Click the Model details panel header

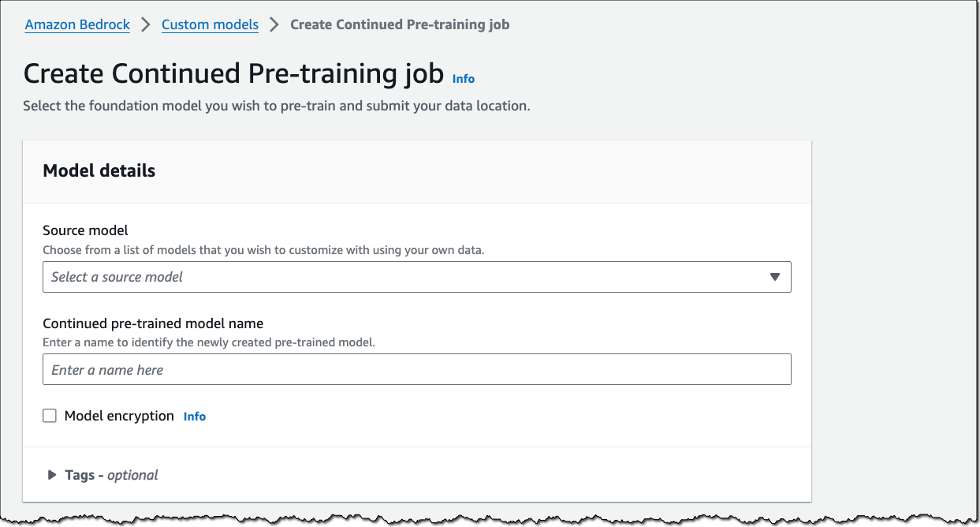pyautogui.click(x=99, y=170)
